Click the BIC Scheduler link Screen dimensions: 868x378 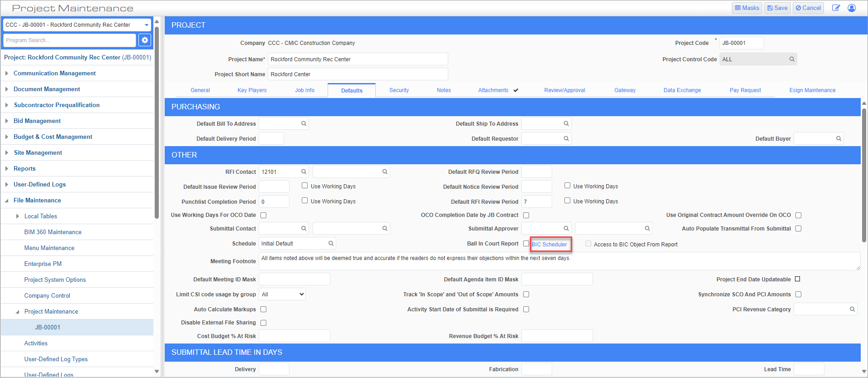(x=549, y=245)
